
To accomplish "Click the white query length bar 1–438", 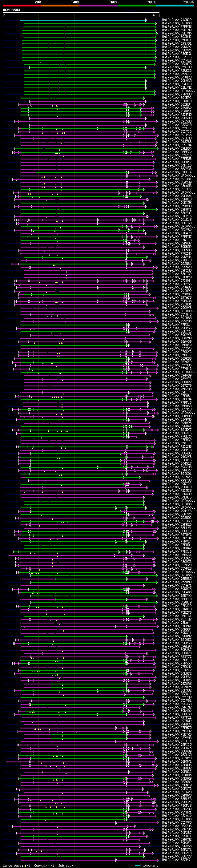I will click(81, 13).
